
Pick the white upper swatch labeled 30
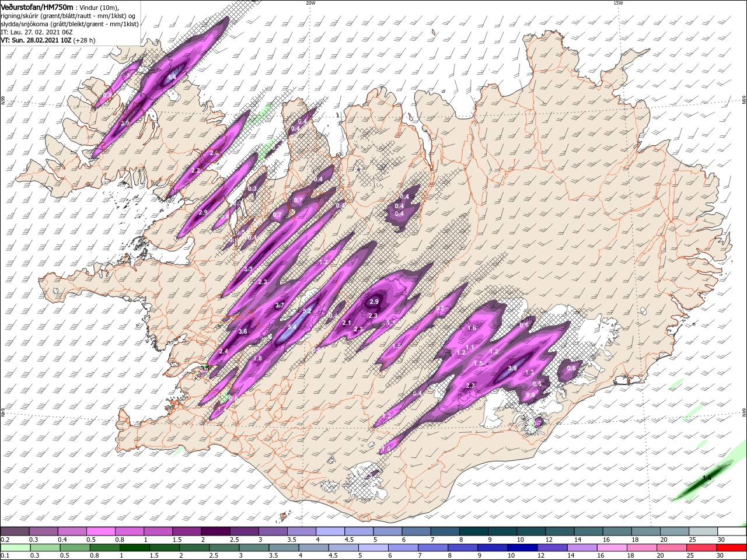[731, 531]
